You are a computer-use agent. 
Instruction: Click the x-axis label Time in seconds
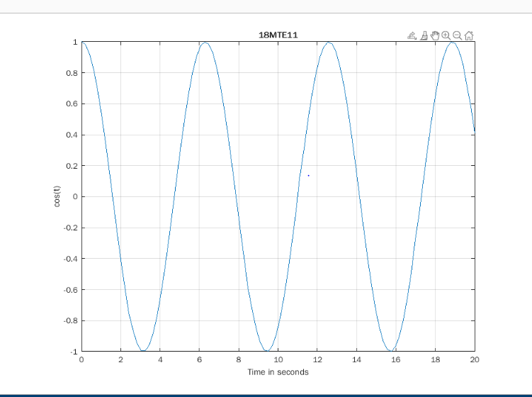(x=278, y=372)
